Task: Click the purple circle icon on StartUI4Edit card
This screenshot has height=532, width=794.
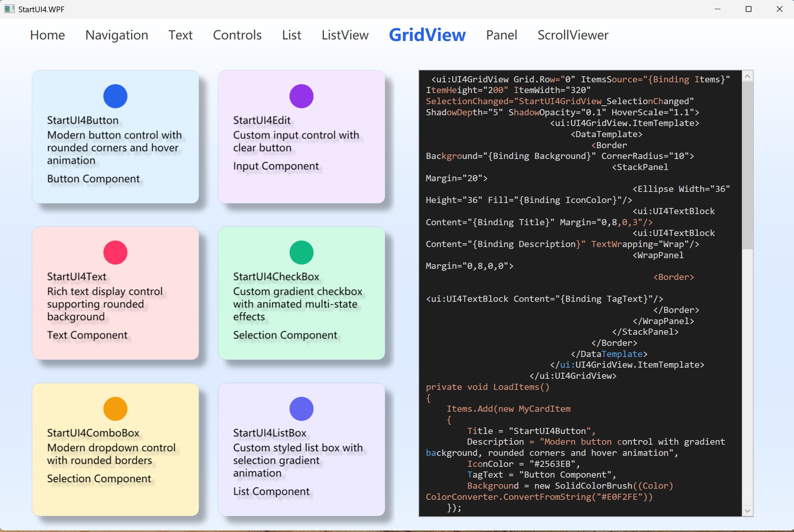Action: 302,96
